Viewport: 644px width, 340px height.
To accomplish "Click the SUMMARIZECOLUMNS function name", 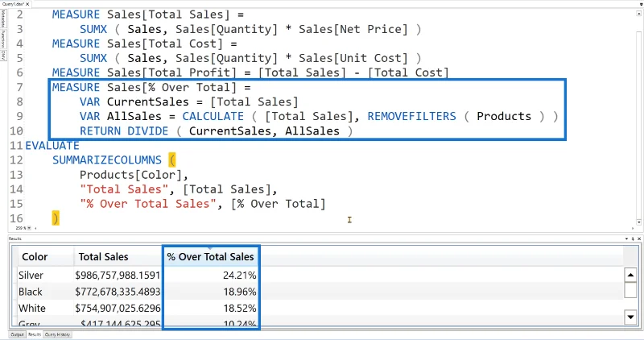I will (x=107, y=160).
